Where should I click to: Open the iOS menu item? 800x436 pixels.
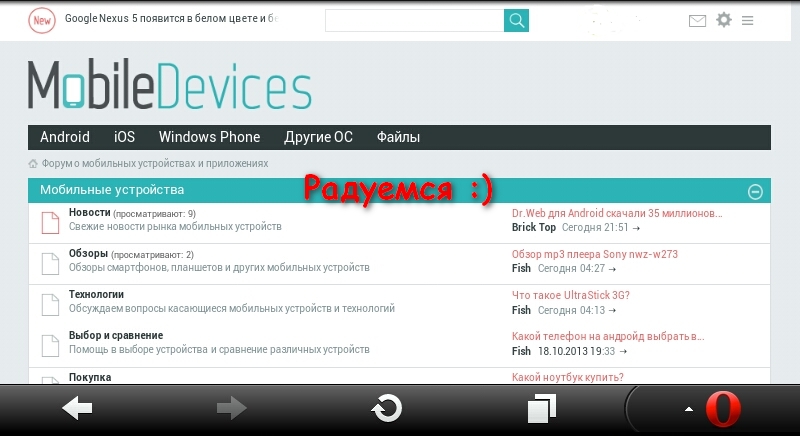tap(124, 137)
